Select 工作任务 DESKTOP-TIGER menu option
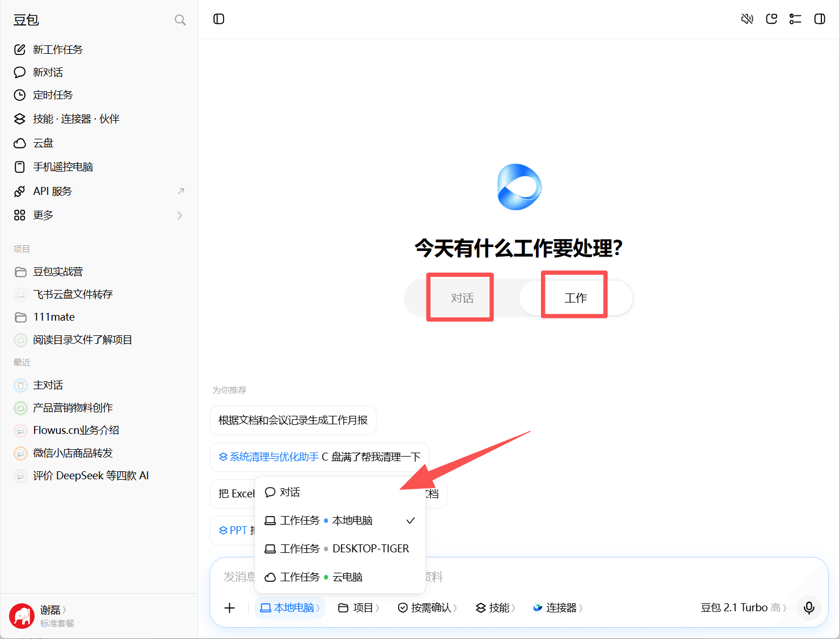This screenshot has height=639, width=840. tap(340, 549)
